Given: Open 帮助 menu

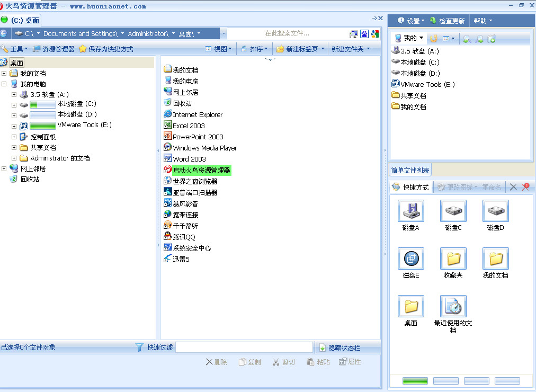Looking at the screenshot, I should (483, 21).
